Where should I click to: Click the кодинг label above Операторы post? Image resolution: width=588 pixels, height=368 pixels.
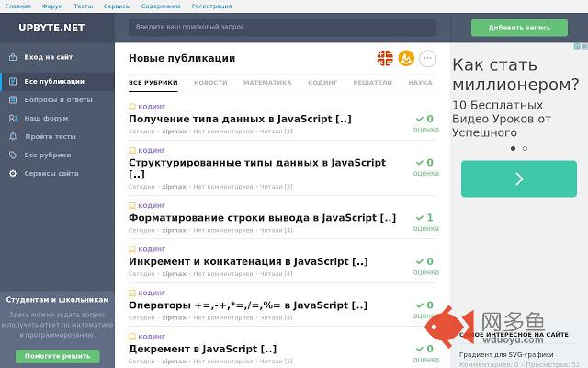point(152,293)
